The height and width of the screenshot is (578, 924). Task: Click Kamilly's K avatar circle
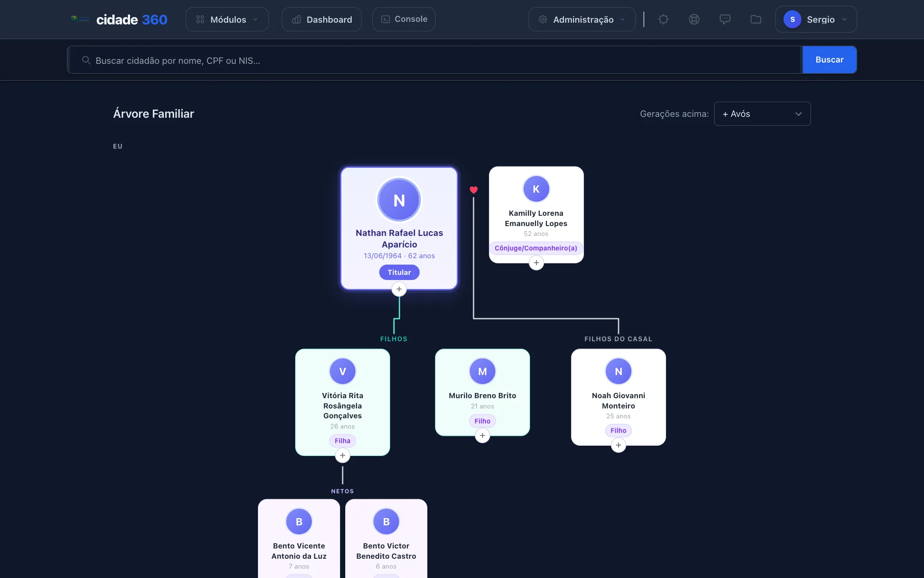tap(536, 189)
